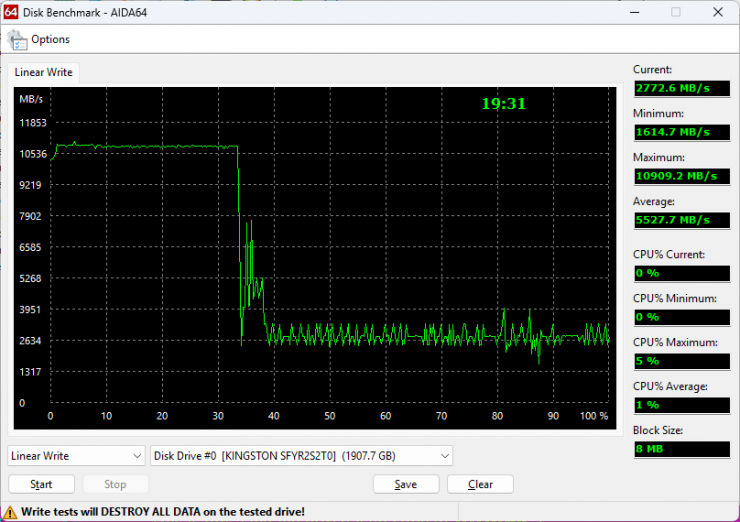Click the Average value 5527.7 MB/s
Image resolution: width=740 pixels, height=522 pixels.
coord(682,220)
